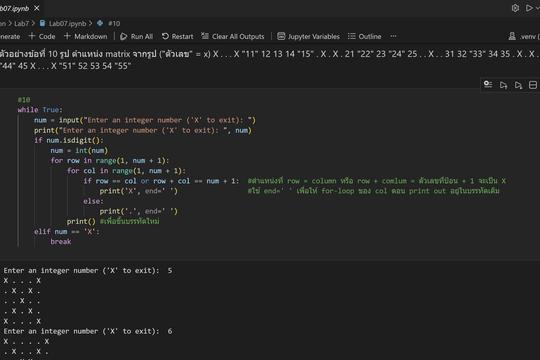Image resolution: width=540 pixels, height=360 pixels.
Task: Click the 'while True:' code line
Action: (x=40, y=110)
